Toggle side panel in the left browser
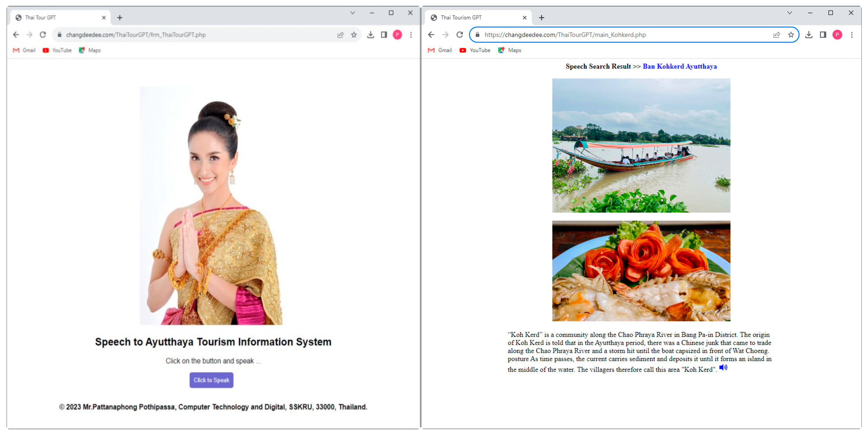Screen dimensions: 868x438 pos(384,35)
